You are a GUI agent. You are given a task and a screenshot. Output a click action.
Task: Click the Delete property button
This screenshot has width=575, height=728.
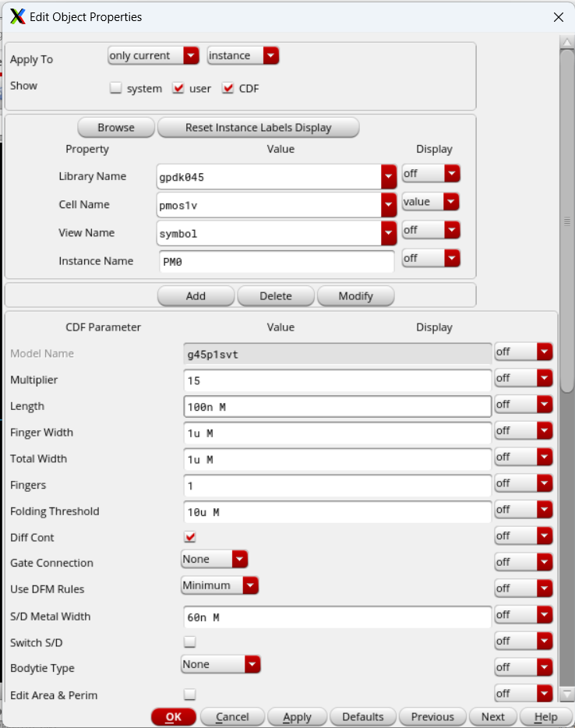[276, 295]
